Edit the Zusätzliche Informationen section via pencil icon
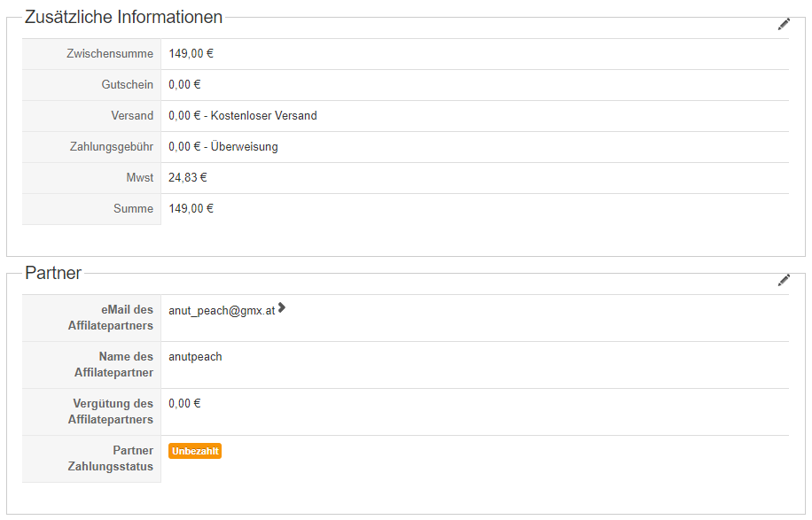The width and height of the screenshot is (812, 520). point(784,25)
